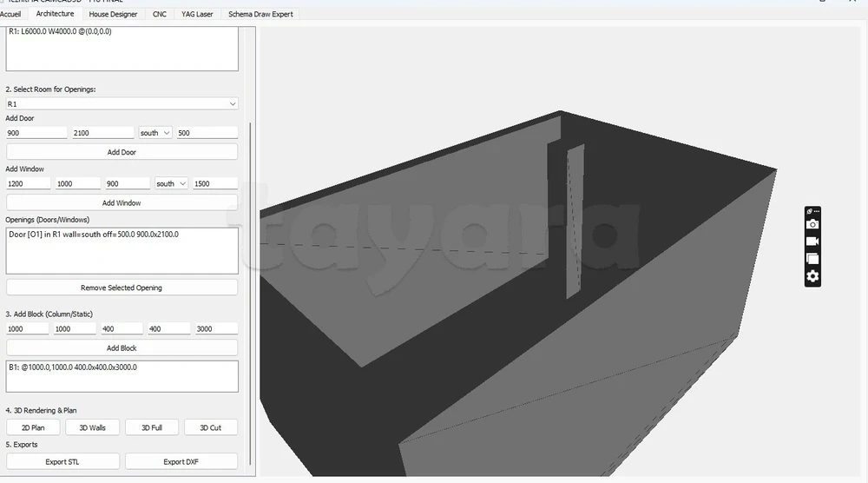Click Remove Selected Opening button

(122, 288)
